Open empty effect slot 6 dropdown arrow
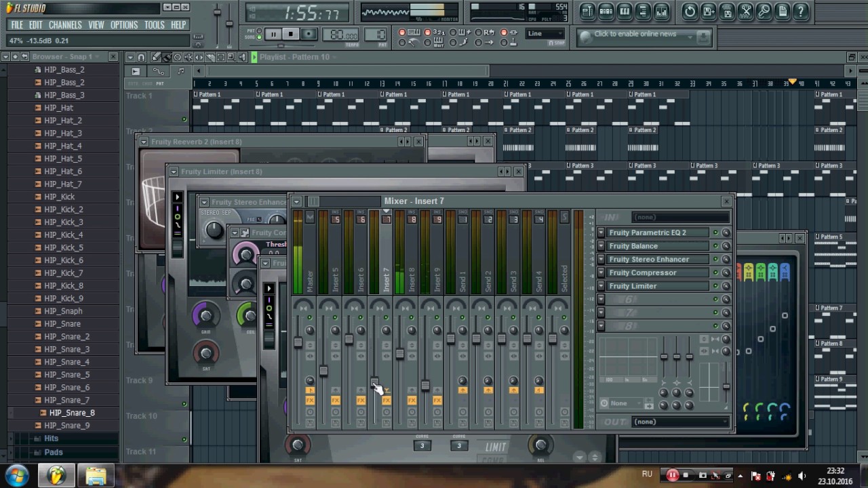The image size is (868, 488). coord(601,299)
